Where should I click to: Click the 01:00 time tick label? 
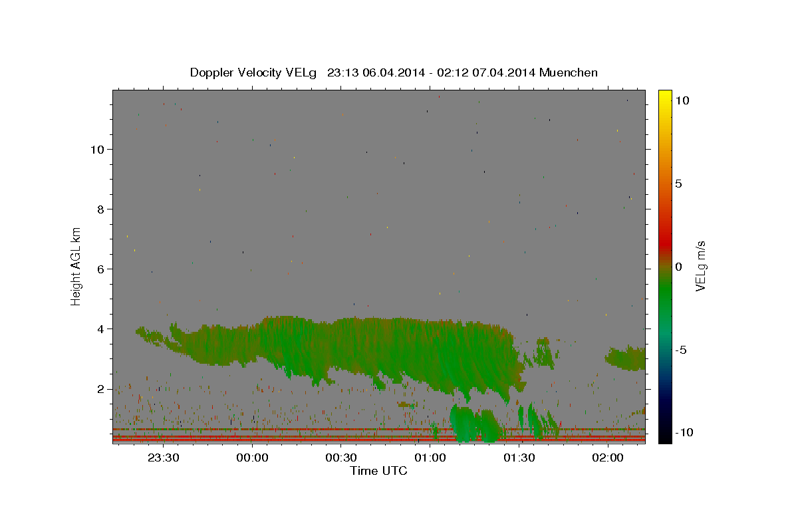click(430, 458)
